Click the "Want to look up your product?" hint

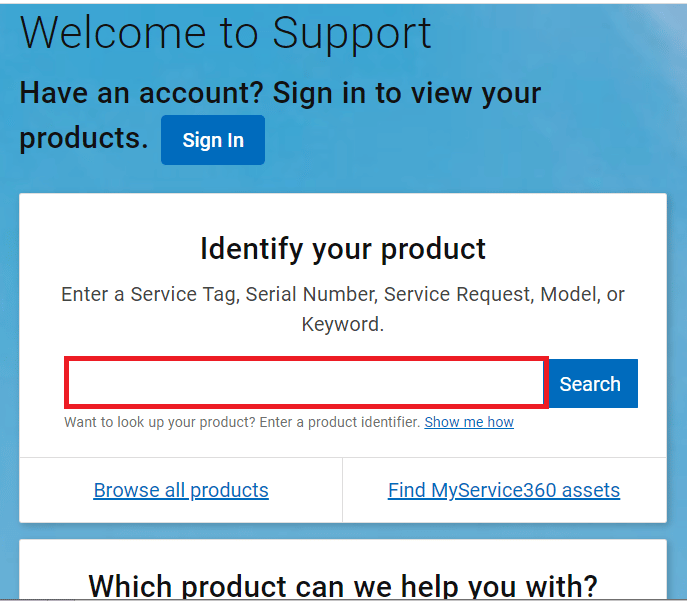pyautogui.click(x=159, y=422)
